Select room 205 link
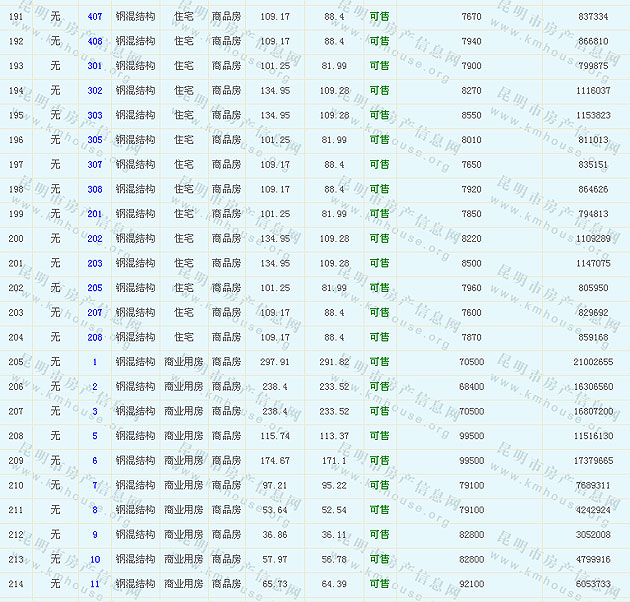Screen dimensions: 630x602 [x=95, y=288]
